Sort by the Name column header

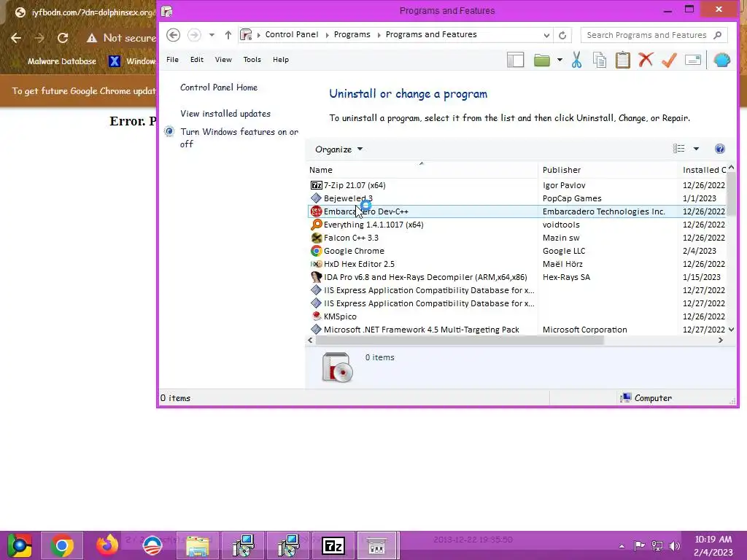(x=422, y=170)
